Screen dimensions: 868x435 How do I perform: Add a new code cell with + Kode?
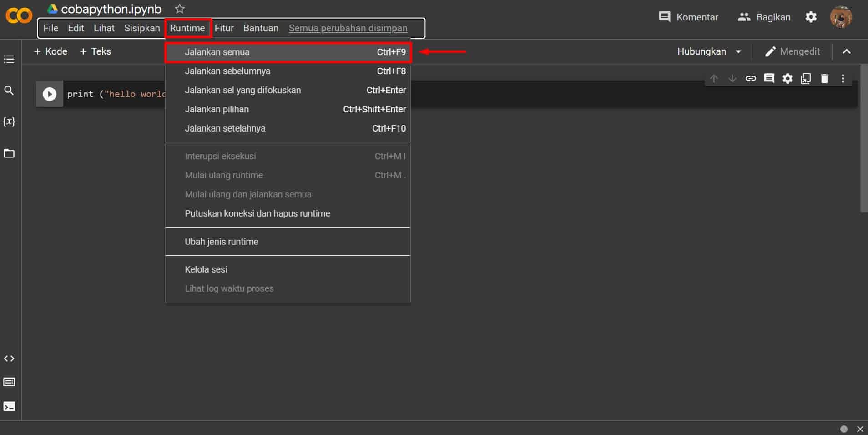50,51
